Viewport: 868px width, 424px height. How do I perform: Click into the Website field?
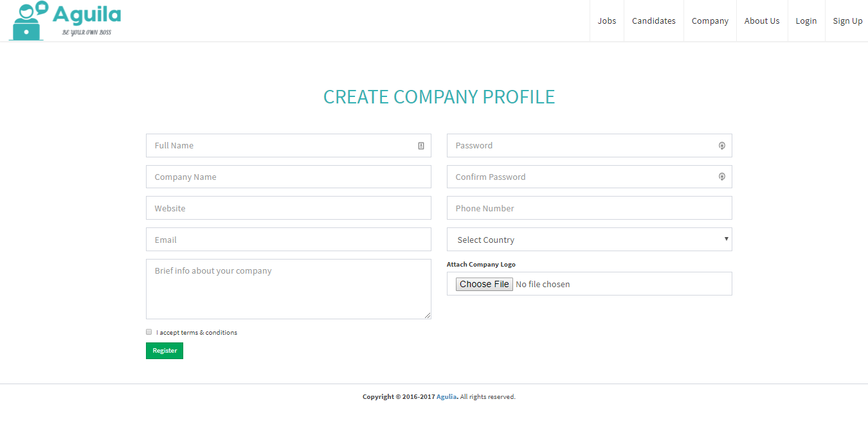(289, 208)
